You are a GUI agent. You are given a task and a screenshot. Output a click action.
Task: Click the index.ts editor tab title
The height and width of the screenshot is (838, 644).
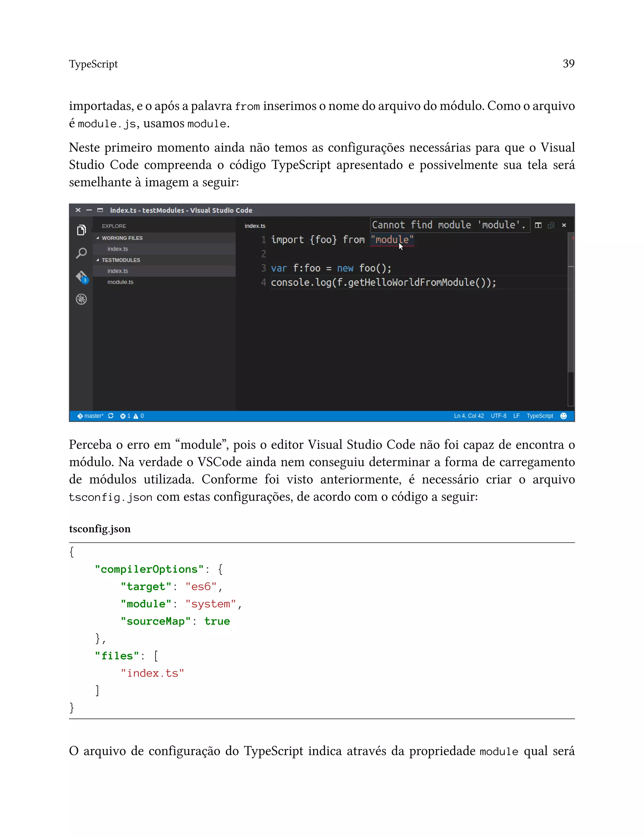pyautogui.click(x=255, y=226)
